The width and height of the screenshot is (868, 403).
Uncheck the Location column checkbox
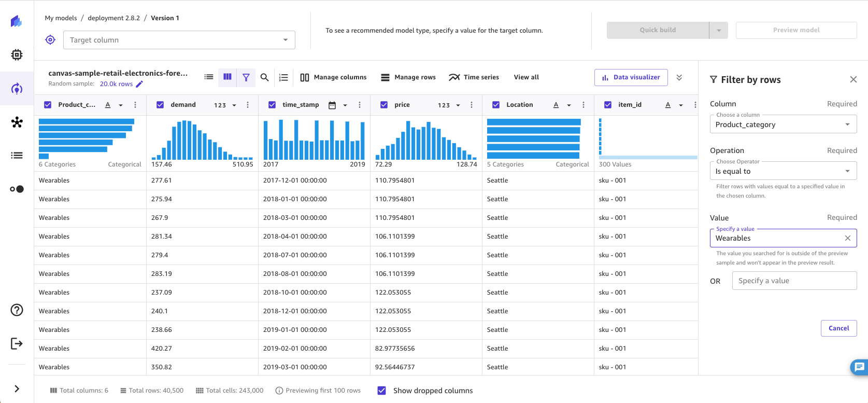click(x=496, y=105)
